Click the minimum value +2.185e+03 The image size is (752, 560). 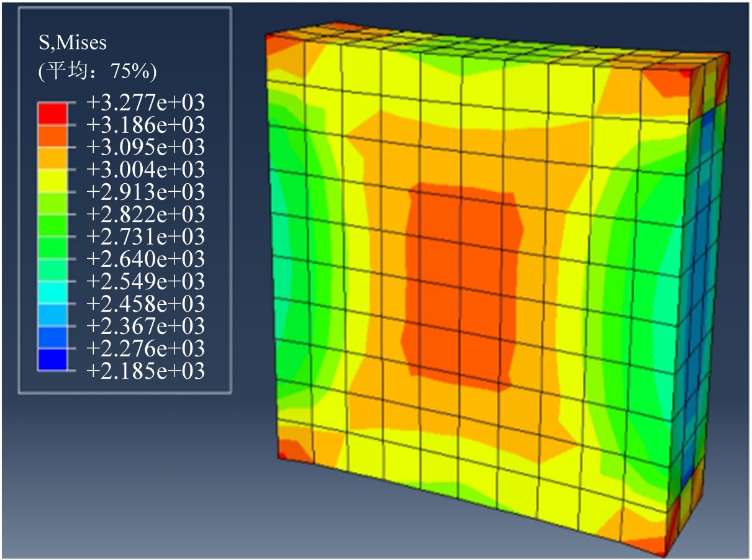click(145, 371)
